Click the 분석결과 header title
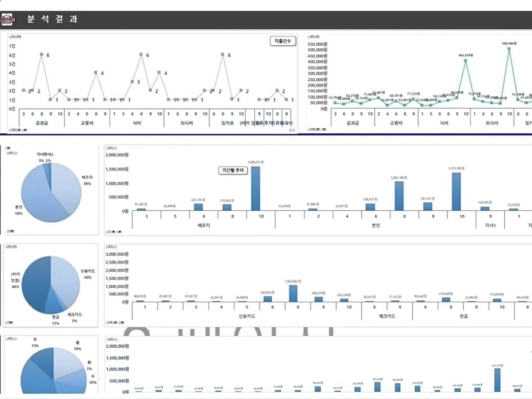532x399 pixels. pyautogui.click(x=52, y=19)
